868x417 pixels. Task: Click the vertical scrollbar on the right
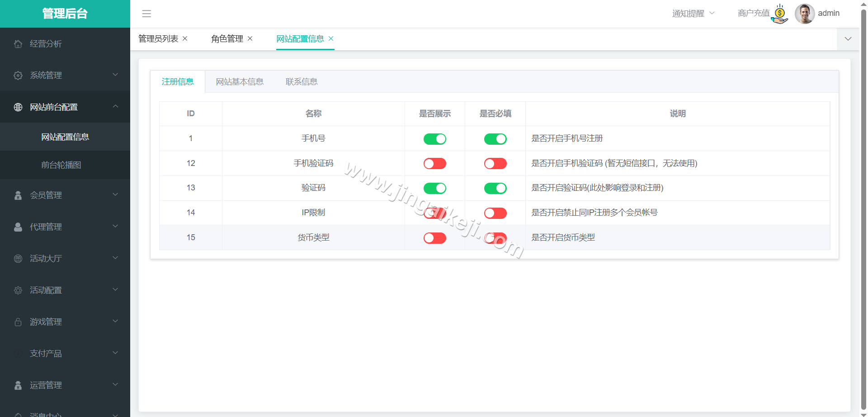[863, 181]
